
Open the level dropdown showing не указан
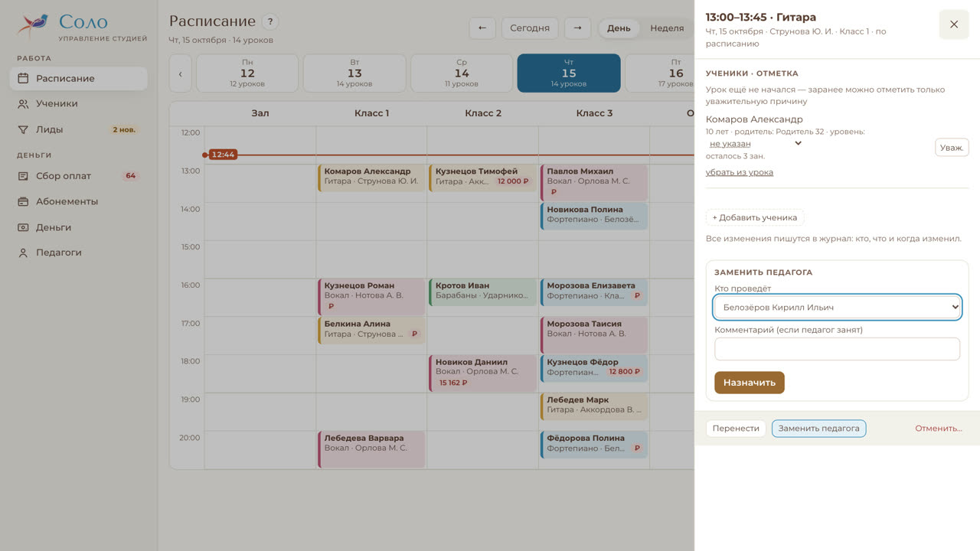pos(755,143)
